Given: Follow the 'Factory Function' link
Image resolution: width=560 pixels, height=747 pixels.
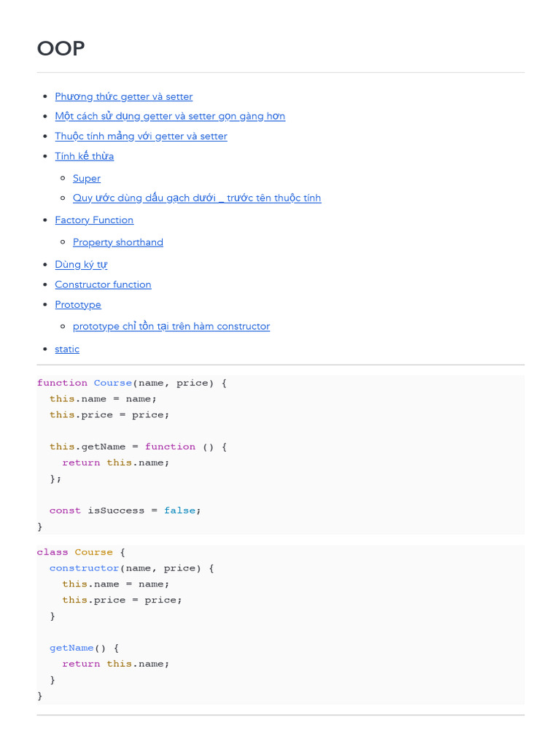Looking at the screenshot, I should tap(94, 220).
